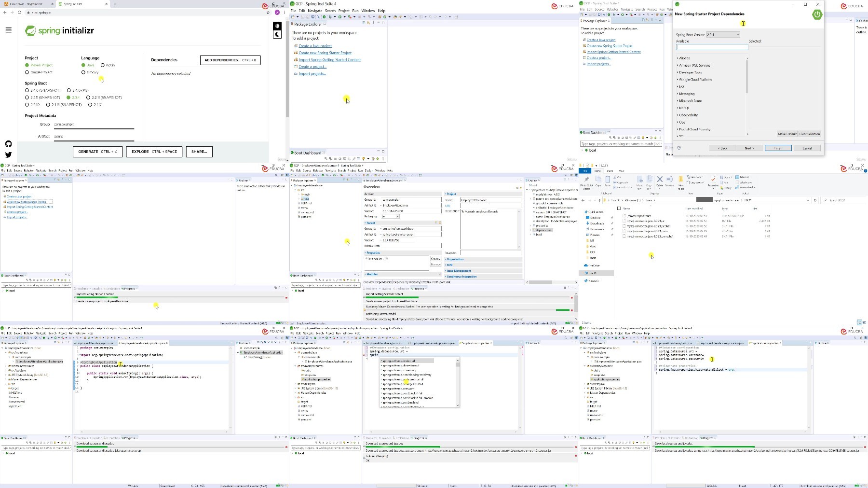Expand the NoSQL dependency group
Image resolution: width=868 pixels, height=488 pixels.
(x=678, y=108)
